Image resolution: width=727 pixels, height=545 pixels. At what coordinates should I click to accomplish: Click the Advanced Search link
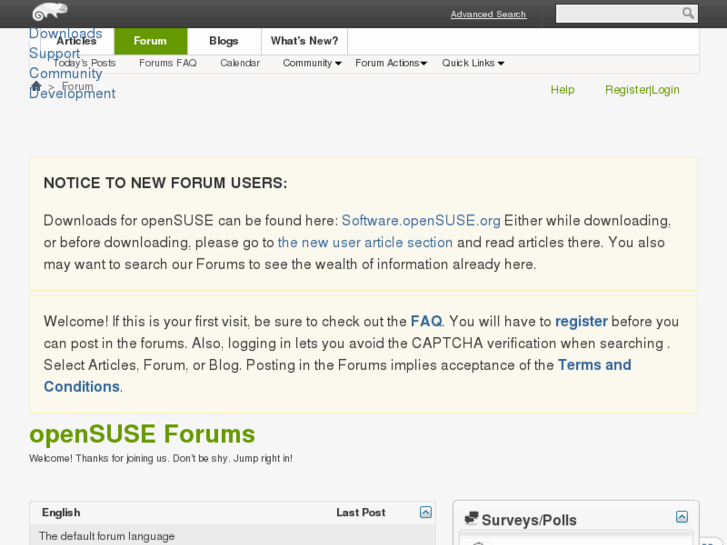[488, 14]
